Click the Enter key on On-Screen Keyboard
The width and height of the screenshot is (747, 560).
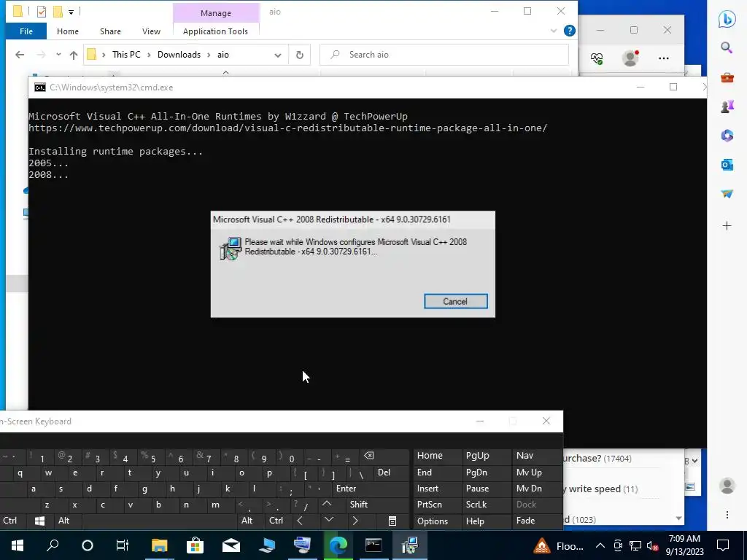(x=347, y=488)
